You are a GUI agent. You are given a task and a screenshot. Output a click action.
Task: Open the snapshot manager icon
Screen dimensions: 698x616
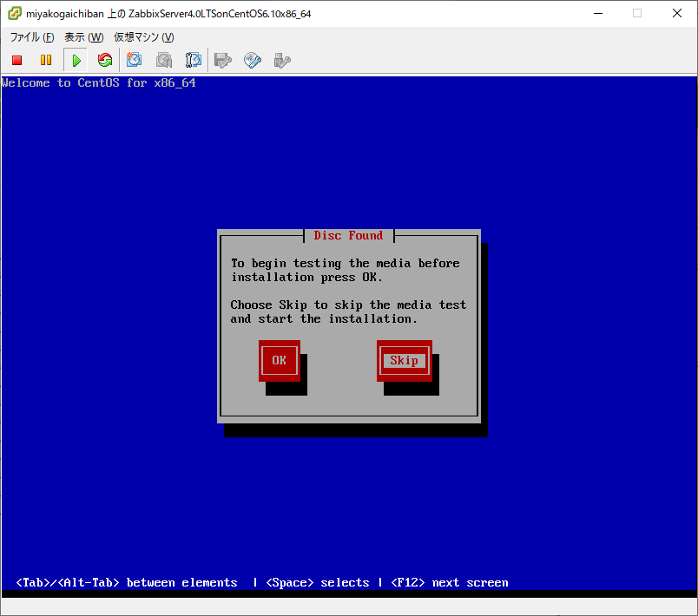click(x=194, y=60)
